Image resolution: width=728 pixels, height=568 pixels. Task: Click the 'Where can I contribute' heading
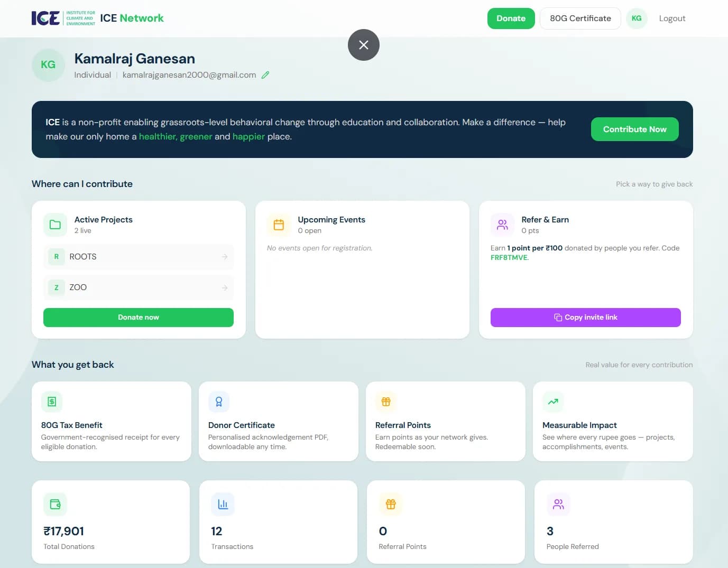(x=82, y=184)
